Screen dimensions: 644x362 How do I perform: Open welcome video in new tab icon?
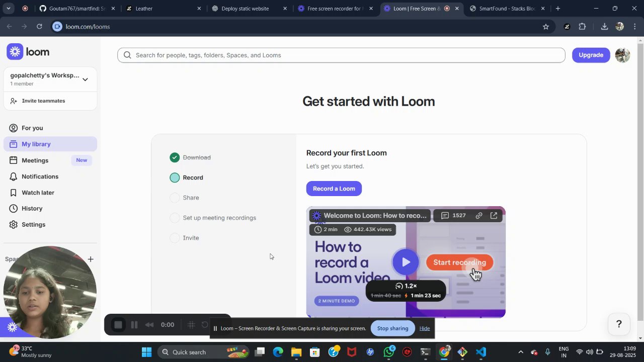pyautogui.click(x=494, y=215)
